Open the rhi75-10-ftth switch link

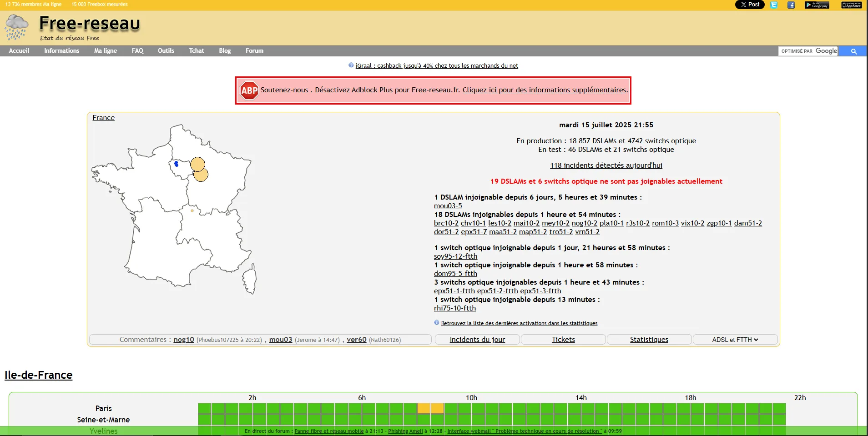pyautogui.click(x=455, y=308)
